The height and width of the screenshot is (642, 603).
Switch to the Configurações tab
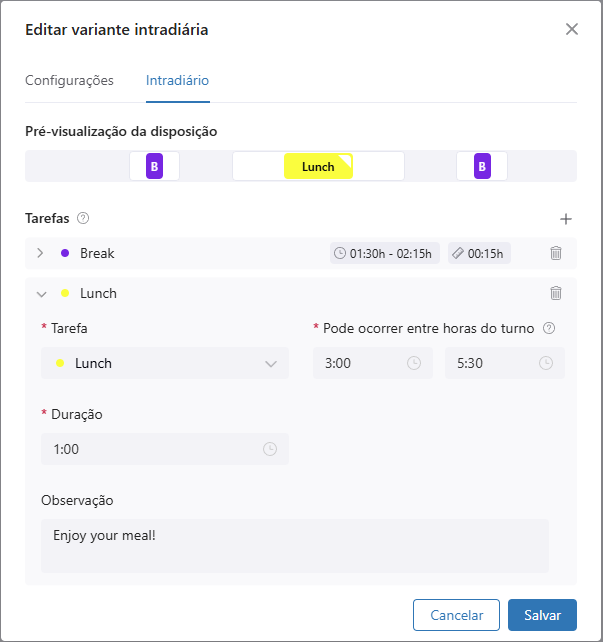69,80
